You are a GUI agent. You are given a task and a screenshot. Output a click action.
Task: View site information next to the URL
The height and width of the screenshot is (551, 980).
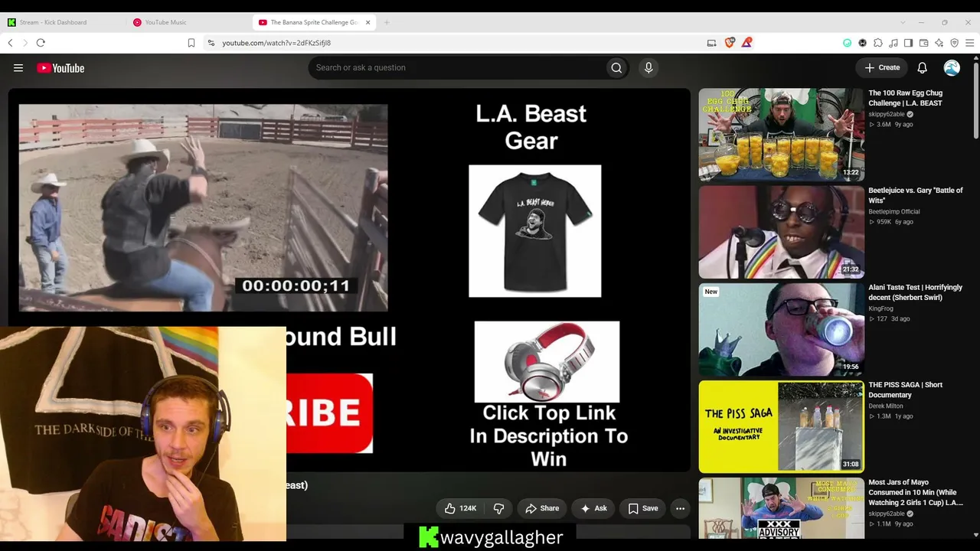(211, 43)
